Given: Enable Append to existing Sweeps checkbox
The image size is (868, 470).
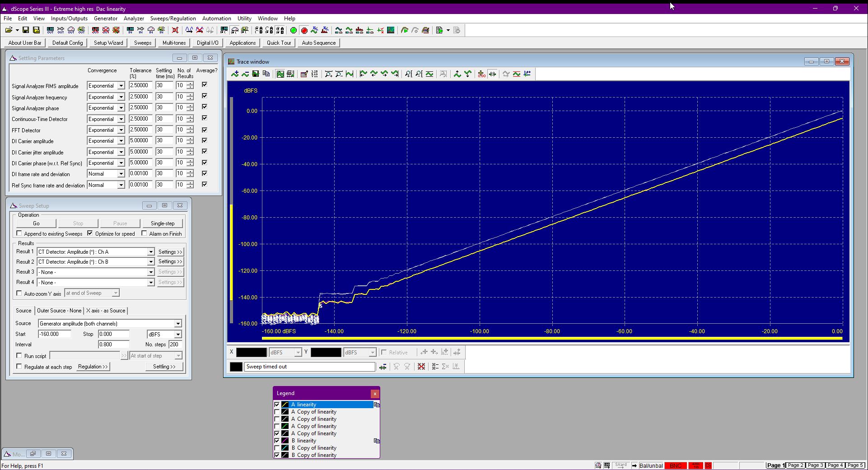Looking at the screenshot, I should (x=19, y=233).
